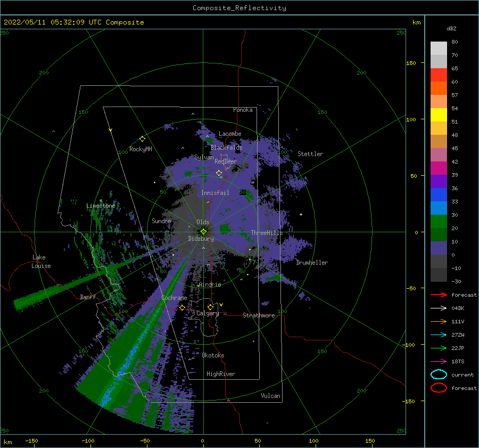Viewport: 479px width, 448px height.
Task: Click the Lake Louise label
Action: click(41, 262)
